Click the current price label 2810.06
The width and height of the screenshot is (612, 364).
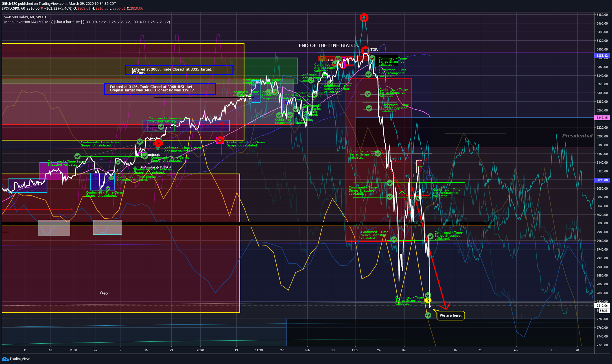coord(602,306)
